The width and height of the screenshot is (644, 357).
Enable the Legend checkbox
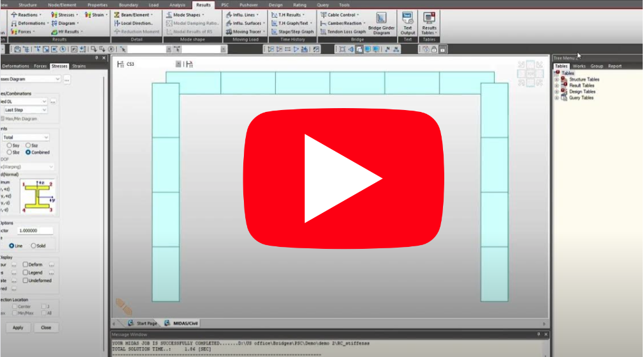click(26, 273)
